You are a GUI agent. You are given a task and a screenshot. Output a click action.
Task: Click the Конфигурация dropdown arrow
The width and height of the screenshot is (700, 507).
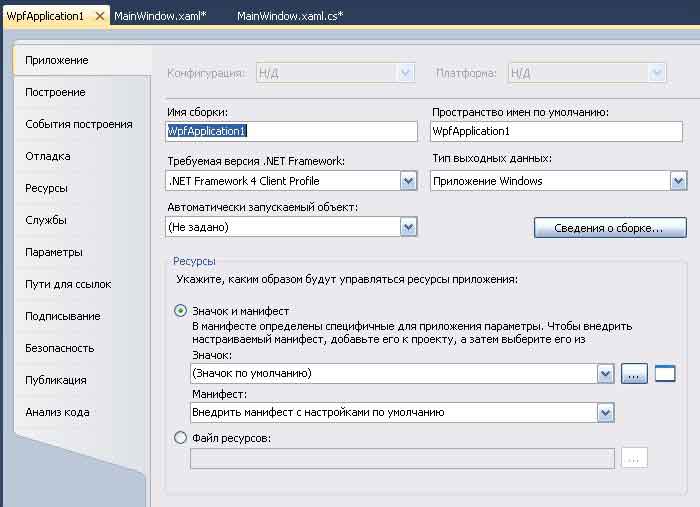(405, 73)
